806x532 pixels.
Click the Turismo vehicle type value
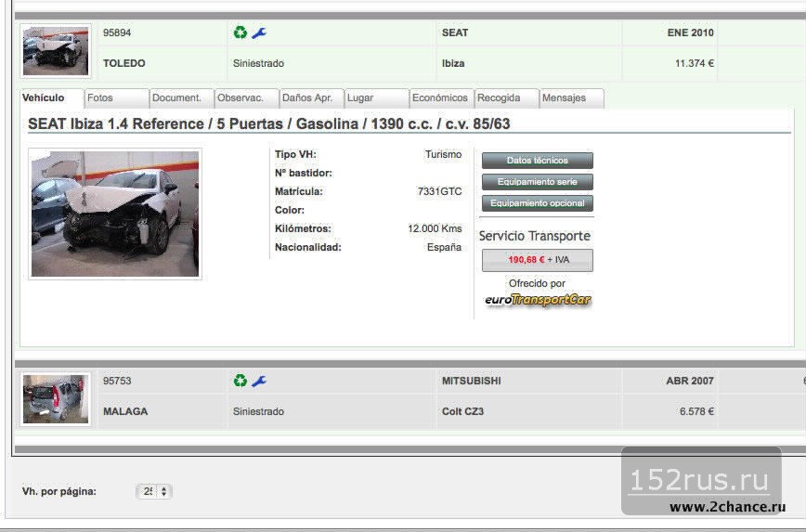[443, 154]
